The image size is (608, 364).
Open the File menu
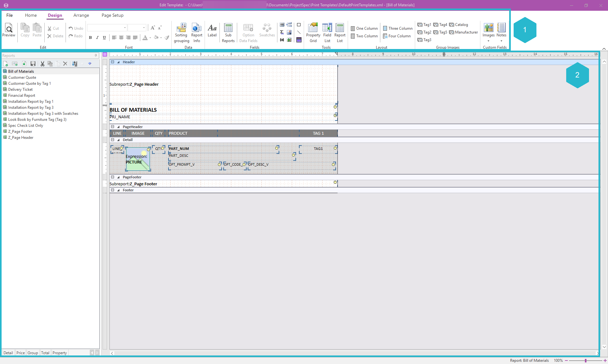click(x=9, y=15)
